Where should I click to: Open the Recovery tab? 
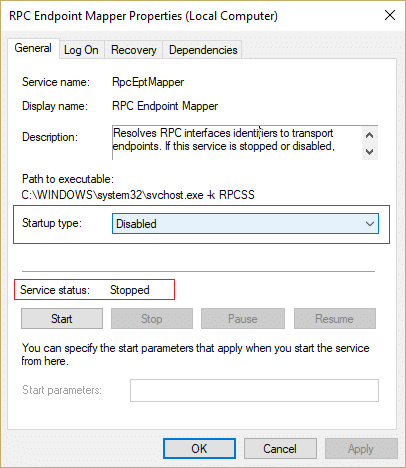pos(134,50)
